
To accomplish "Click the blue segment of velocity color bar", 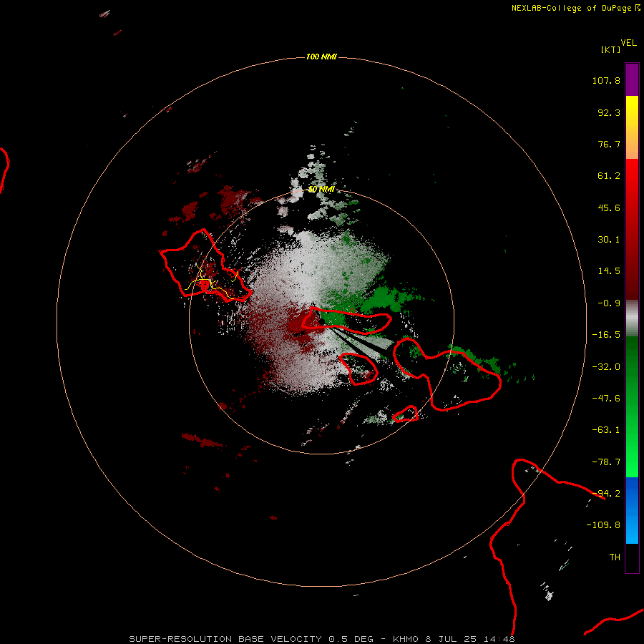I will coord(632,510).
